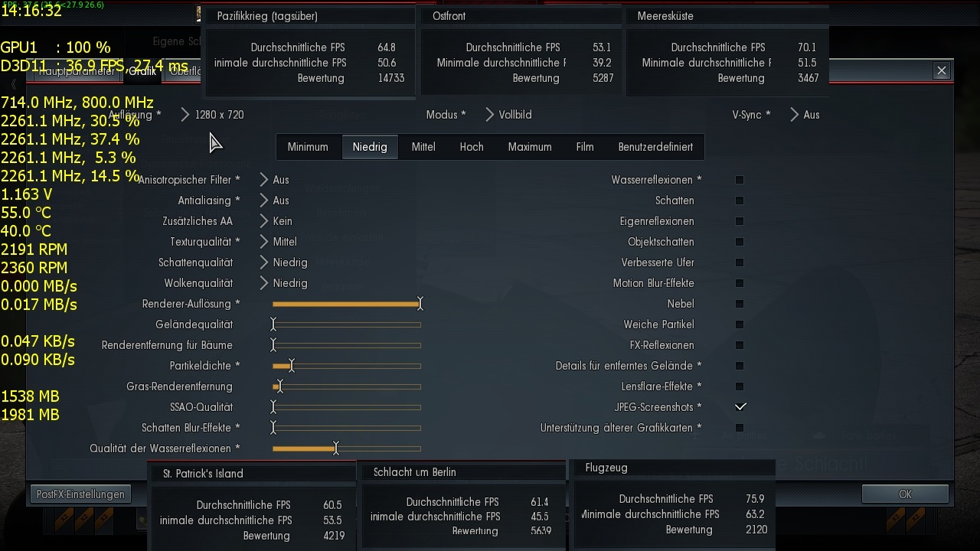Click the Ostfront benchmark title
This screenshot has width=980, height=551.
point(449,16)
